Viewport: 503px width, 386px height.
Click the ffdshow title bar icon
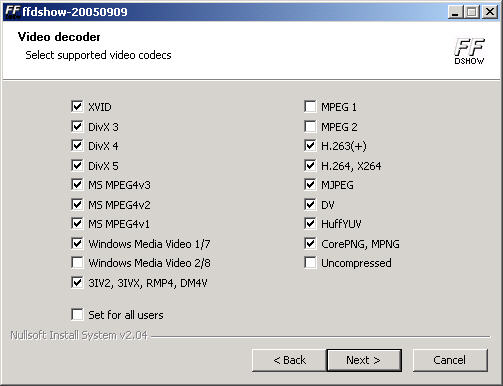tap(13, 12)
